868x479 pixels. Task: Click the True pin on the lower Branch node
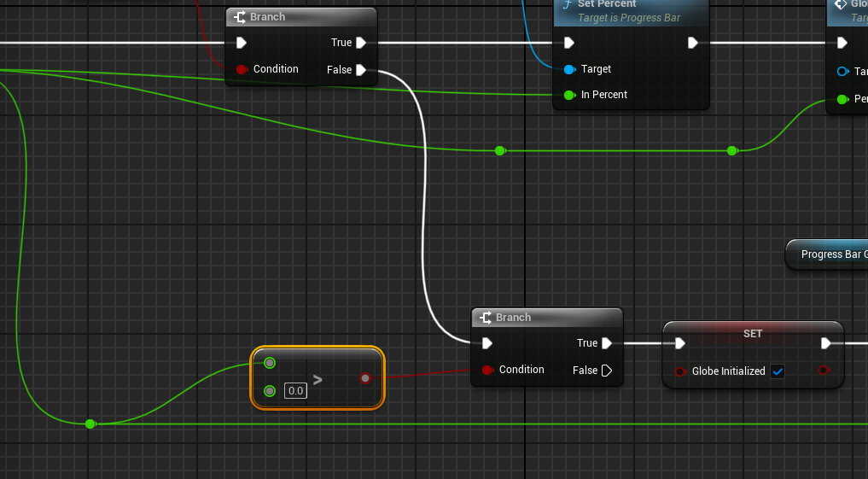(607, 343)
